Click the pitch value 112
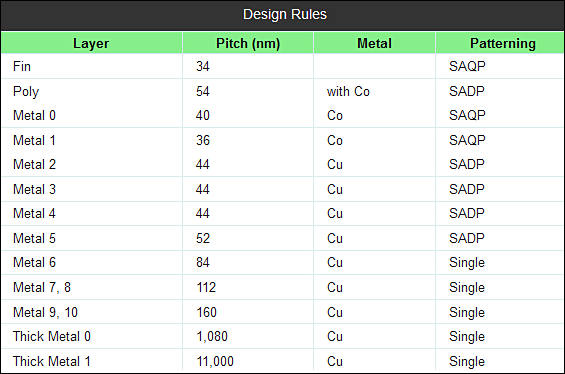The image size is (565, 374). [206, 288]
